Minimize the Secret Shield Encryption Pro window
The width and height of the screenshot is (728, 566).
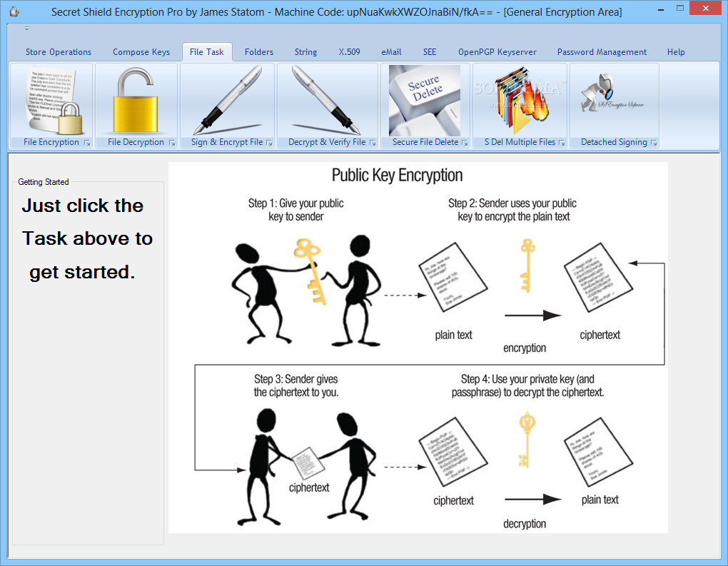(x=661, y=9)
